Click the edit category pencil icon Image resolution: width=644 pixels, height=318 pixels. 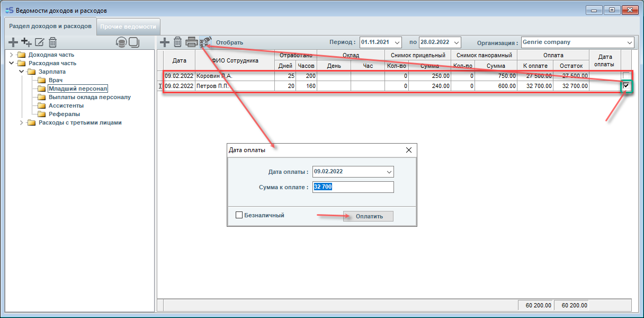39,42
